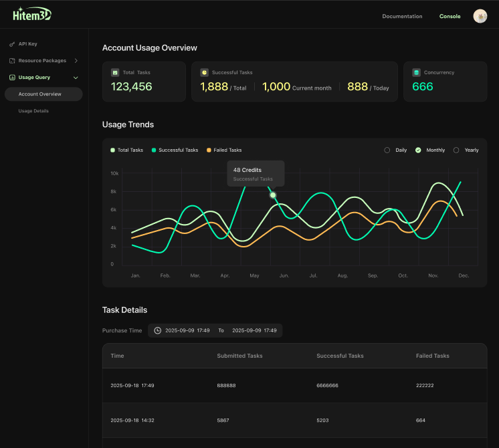Click the Usage Query chart icon
This screenshot has width=499, height=448.
pyautogui.click(x=12, y=78)
